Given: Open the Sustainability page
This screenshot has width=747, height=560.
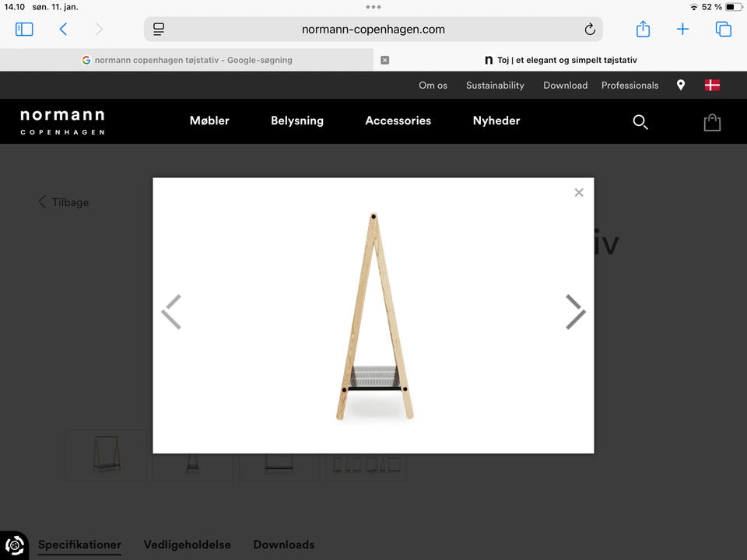Looking at the screenshot, I should pyautogui.click(x=495, y=86).
